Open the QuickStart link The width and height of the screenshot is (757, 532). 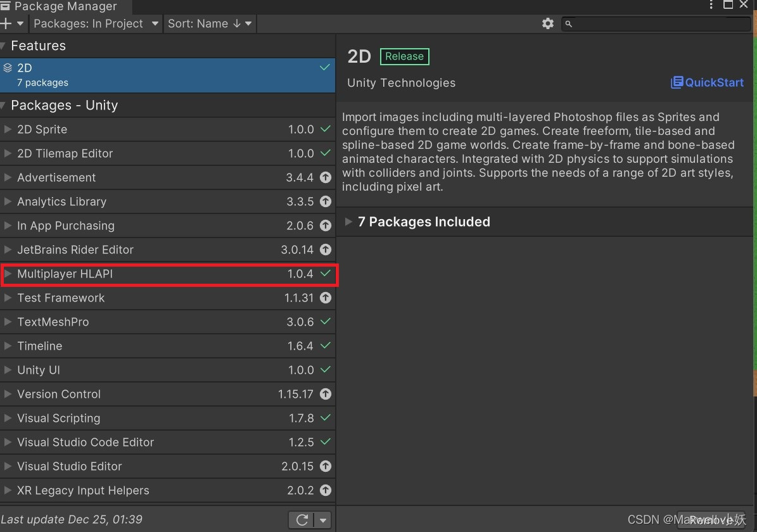(708, 82)
